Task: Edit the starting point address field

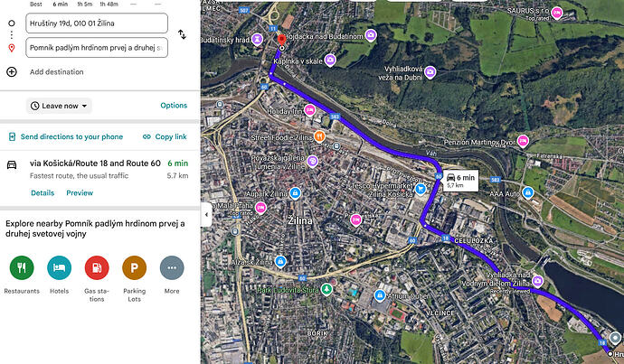Action: (x=97, y=23)
